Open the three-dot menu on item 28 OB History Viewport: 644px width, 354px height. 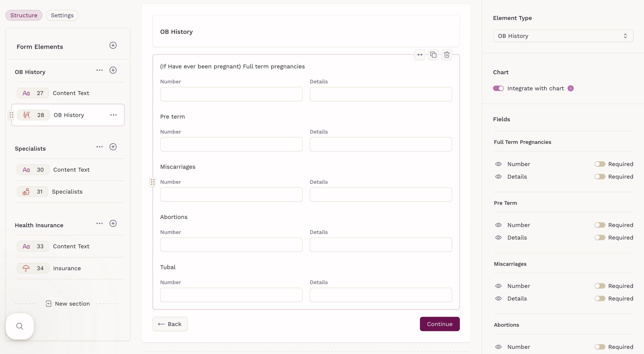coord(114,115)
